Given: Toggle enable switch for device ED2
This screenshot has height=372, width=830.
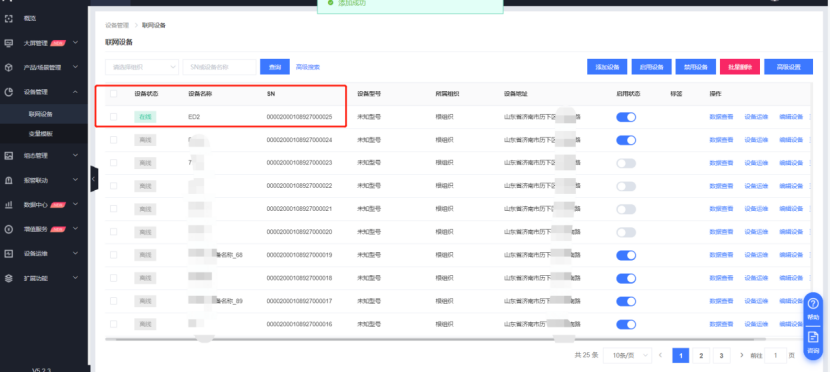Looking at the screenshot, I should (x=626, y=117).
